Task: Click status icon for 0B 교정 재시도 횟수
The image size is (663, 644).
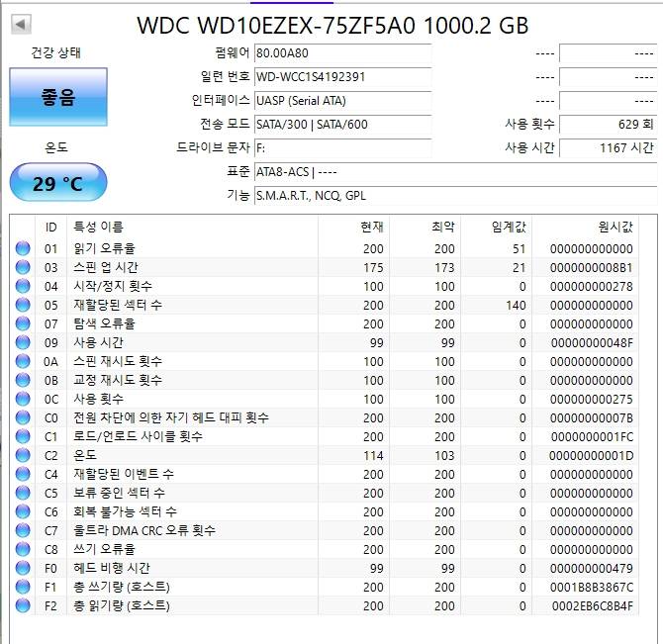Action: coord(23,380)
